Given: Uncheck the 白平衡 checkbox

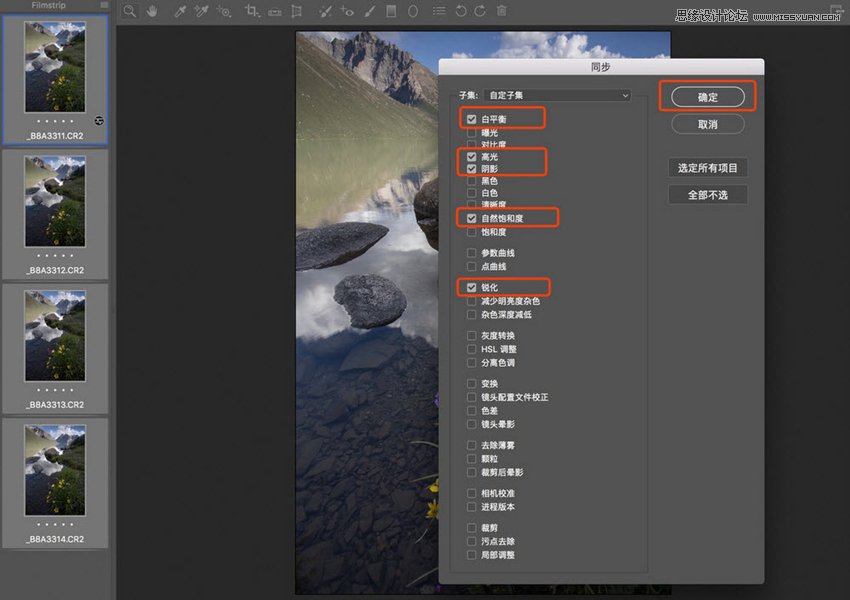Looking at the screenshot, I should (x=472, y=118).
